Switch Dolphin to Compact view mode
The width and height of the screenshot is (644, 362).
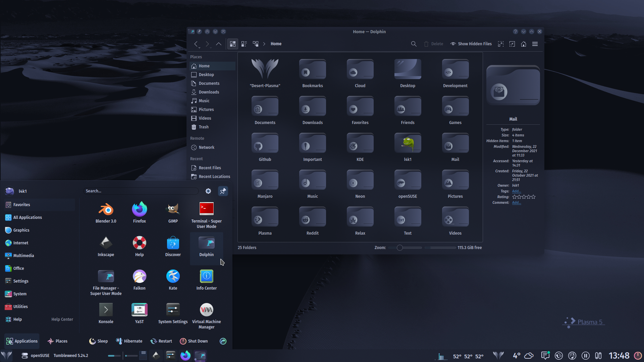click(244, 44)
